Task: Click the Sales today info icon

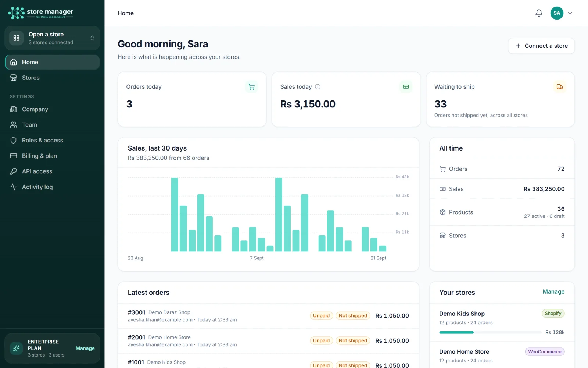Action: 318,87
